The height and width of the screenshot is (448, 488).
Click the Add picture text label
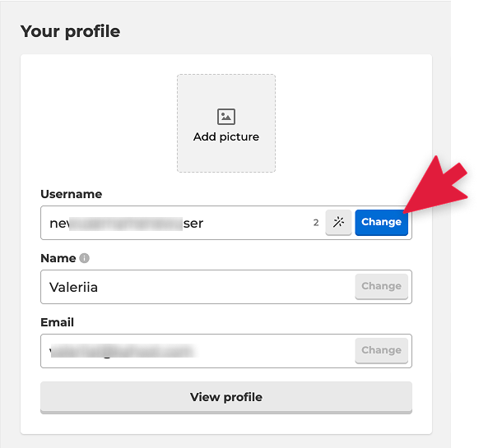pos(226,137)
